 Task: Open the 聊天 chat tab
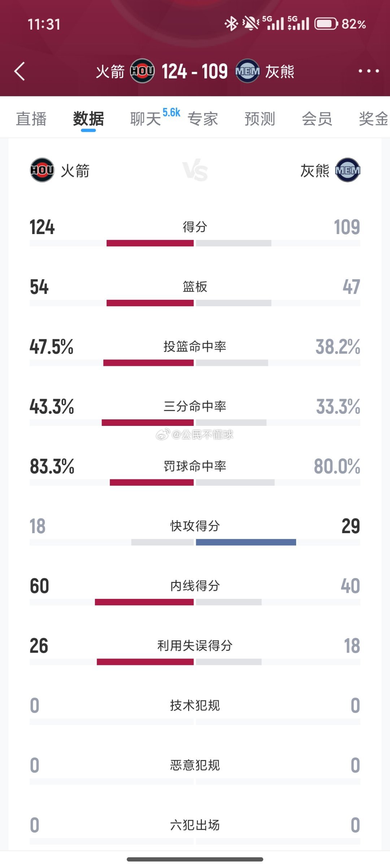(146, 119)
